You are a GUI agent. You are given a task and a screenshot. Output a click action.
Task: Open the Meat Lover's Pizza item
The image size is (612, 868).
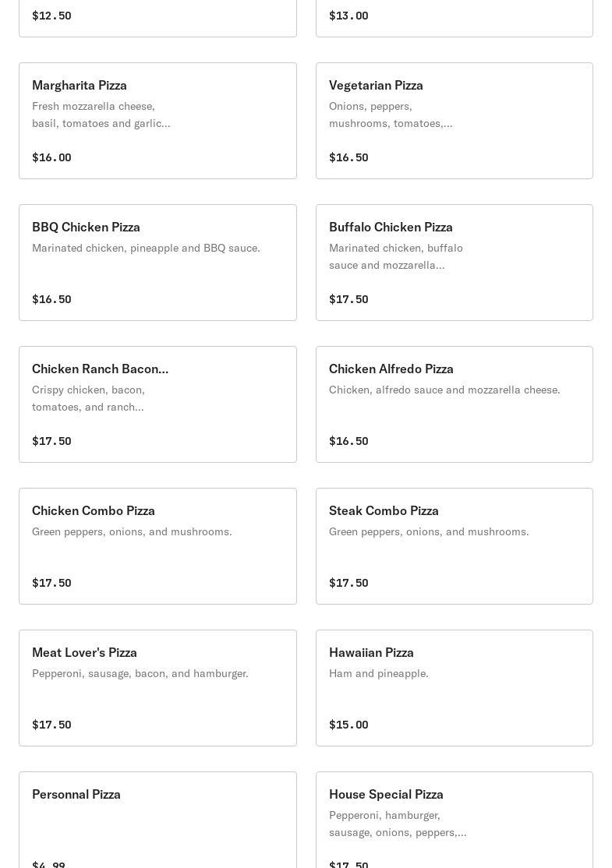click(157, 687)
